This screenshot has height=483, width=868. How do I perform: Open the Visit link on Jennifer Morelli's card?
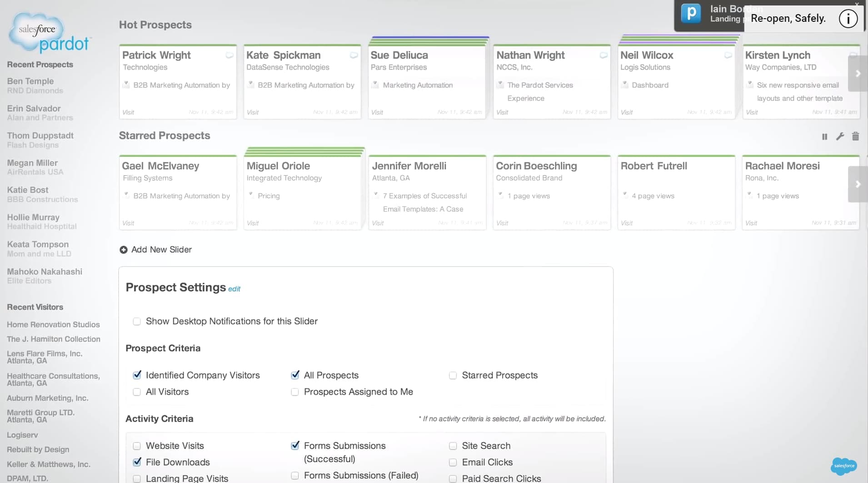(x=377, y=223)
